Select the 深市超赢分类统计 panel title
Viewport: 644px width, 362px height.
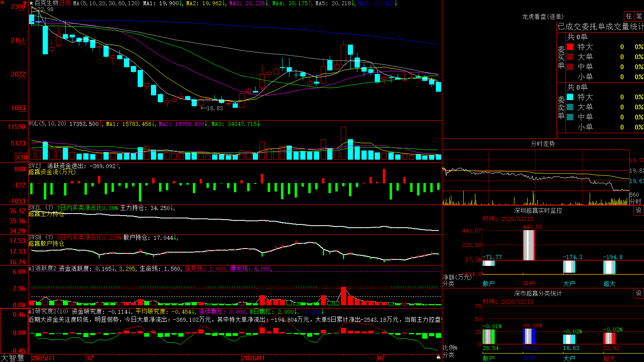[x=538, y=293]
